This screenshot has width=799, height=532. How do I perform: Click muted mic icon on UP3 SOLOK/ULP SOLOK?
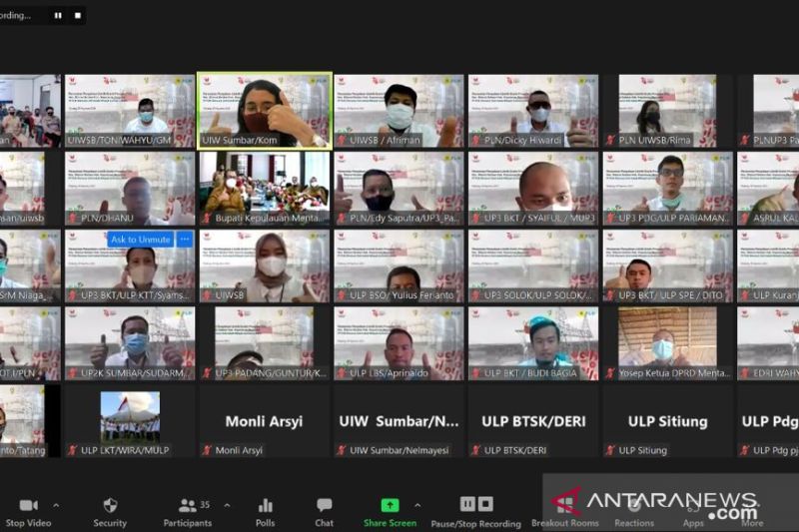click(x=476, y=295)
